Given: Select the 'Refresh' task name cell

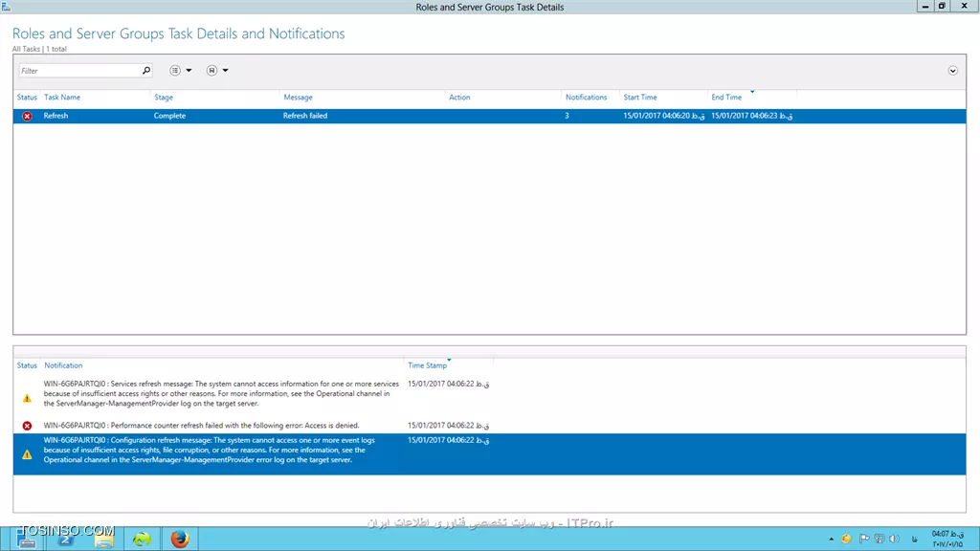Looking at the screenshot, I should click(x=56, y=116).
